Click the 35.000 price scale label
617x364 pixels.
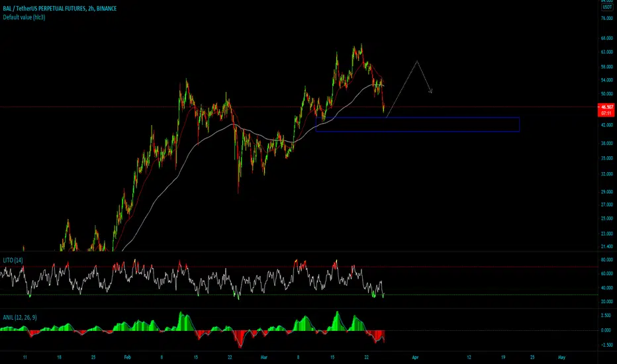pos(607,158)
